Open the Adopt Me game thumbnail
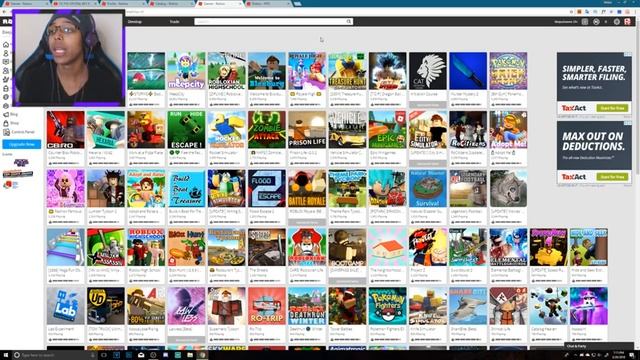 click(509, 130)
